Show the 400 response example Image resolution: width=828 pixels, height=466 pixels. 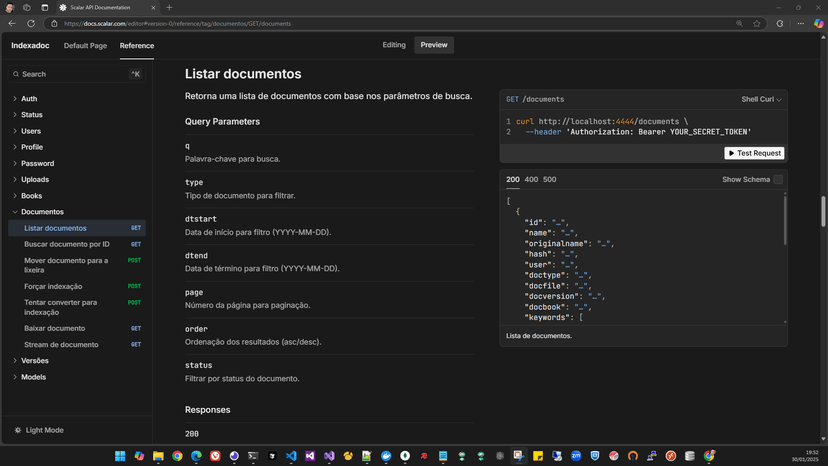pos(531,180)
